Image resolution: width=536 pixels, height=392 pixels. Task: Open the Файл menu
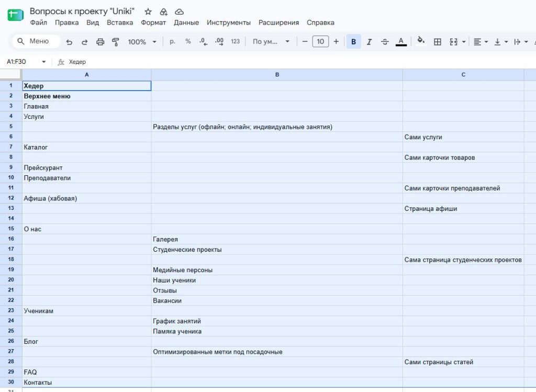(x=39, y=23)
